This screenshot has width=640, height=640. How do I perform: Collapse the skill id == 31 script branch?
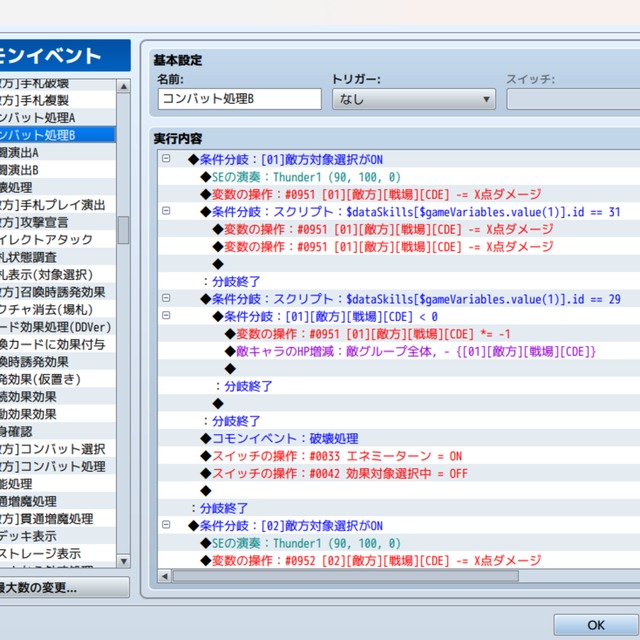click(166, 212)
